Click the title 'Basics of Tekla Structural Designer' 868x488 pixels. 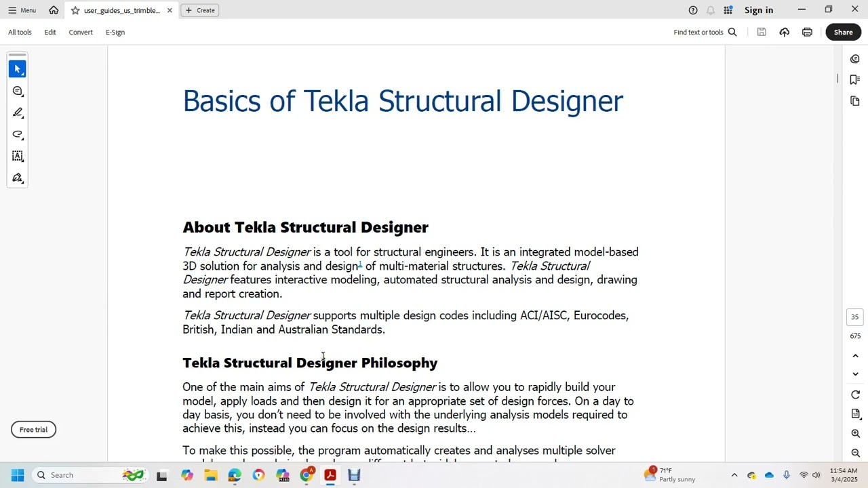click(x=403, y=102)
